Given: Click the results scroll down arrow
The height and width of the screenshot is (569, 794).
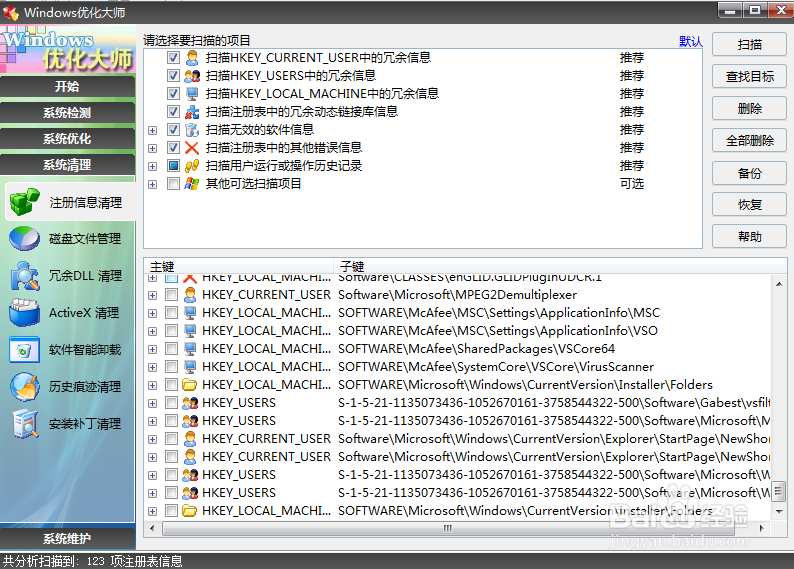Looking at the screenshot, I should tap(779, 512).
